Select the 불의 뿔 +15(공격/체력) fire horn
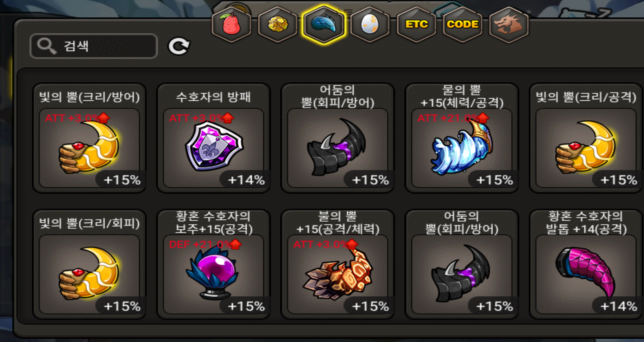The image size is (644, 342). 338,264
